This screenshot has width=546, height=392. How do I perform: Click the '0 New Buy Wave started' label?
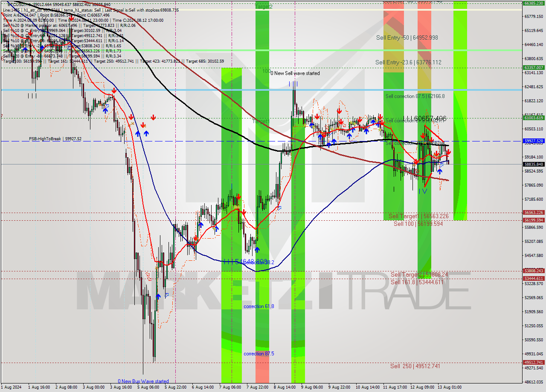143,381
